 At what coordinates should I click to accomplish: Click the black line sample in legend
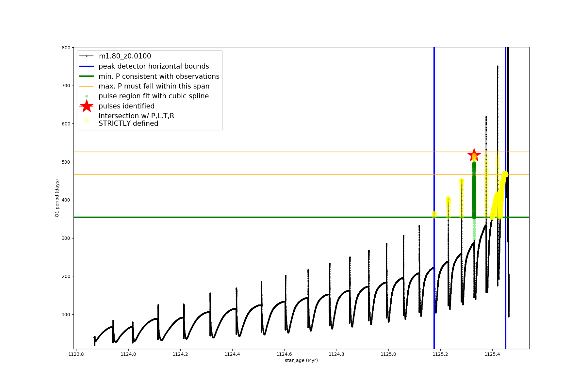pos(87,56)
